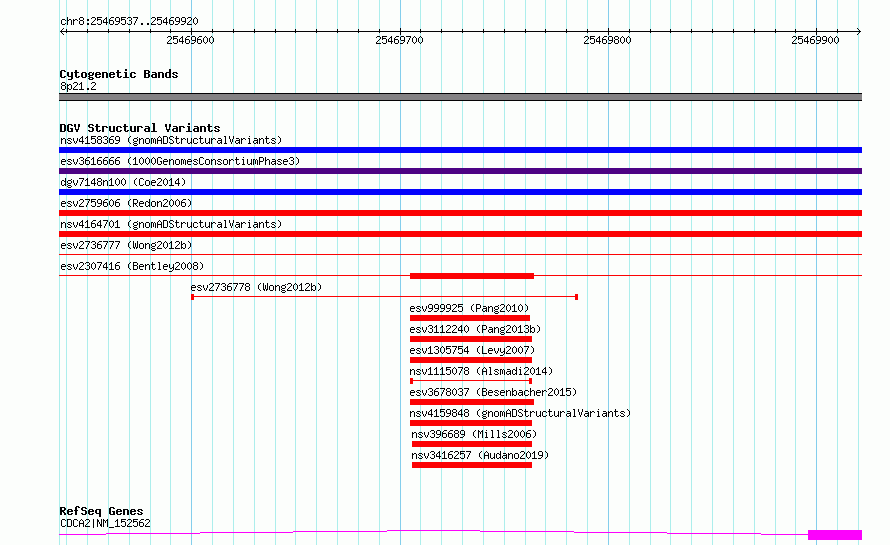The image size is (890, 545).
Task: Select the 8p21.2 band label
Action: click(78, 86)
